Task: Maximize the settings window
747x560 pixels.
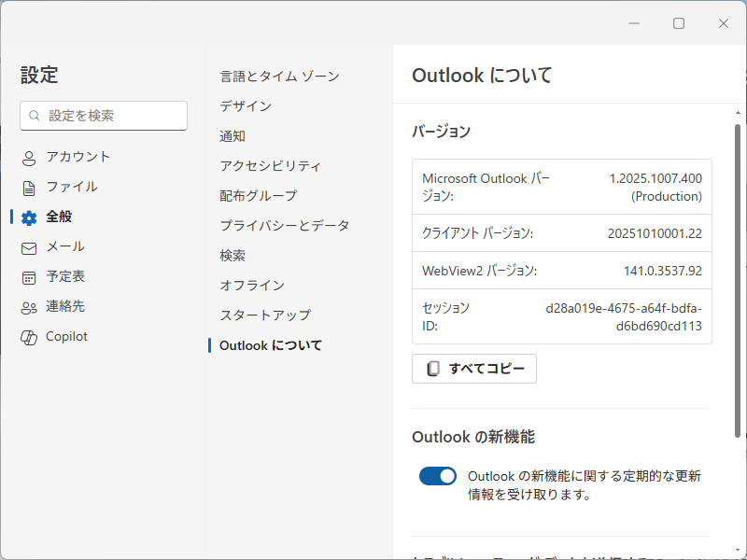Action: [679, 23]
